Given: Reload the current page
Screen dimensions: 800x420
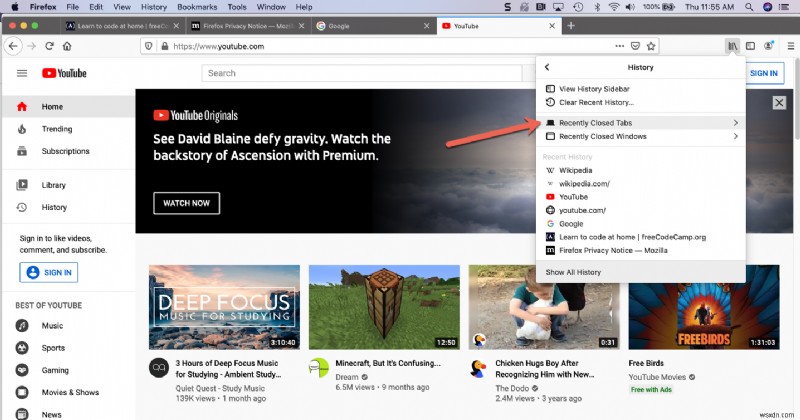Looking at the screenshot, I should click(x=49, y=46).
